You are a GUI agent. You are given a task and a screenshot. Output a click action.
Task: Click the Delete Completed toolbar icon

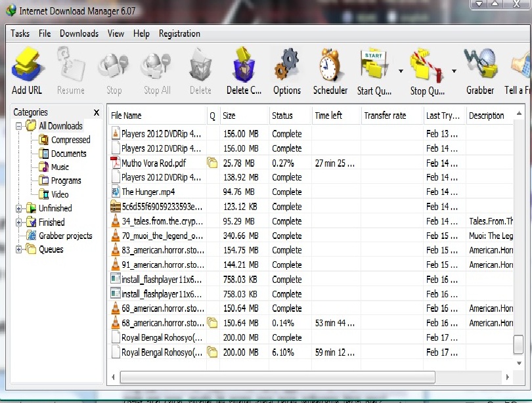(244, 64)
